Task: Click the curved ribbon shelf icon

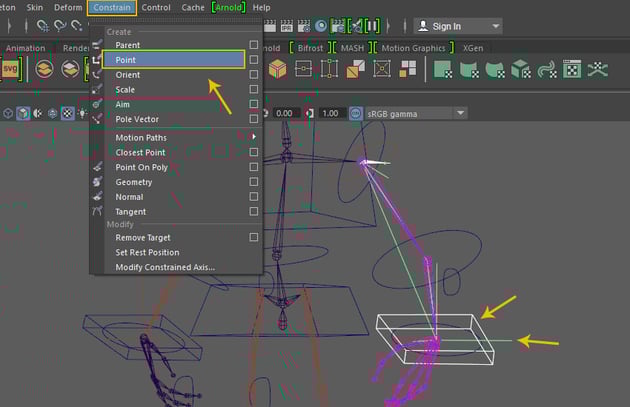Action: (x=547, y=69)
